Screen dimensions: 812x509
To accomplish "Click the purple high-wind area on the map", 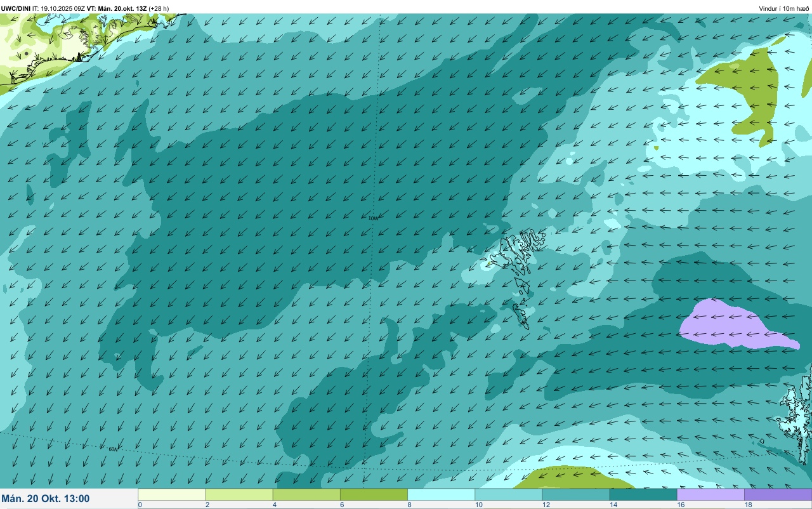I will [x=730, y=326].
